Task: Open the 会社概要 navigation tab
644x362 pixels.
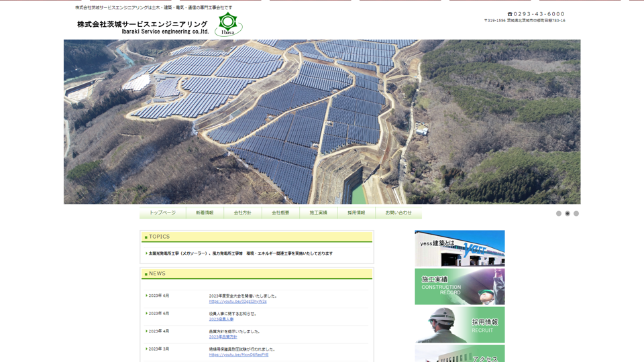Action: (x=280, y=213)
